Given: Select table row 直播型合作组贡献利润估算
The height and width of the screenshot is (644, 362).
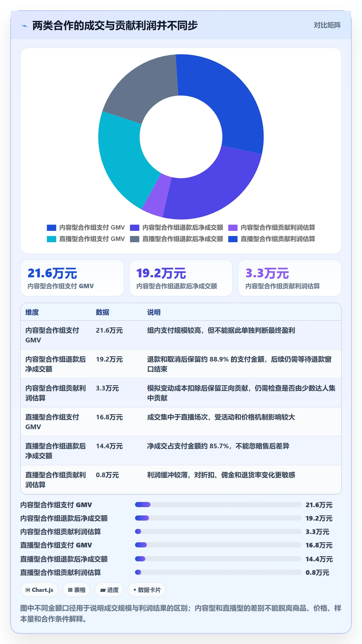Looking at the screenshot, I should 181,480.
